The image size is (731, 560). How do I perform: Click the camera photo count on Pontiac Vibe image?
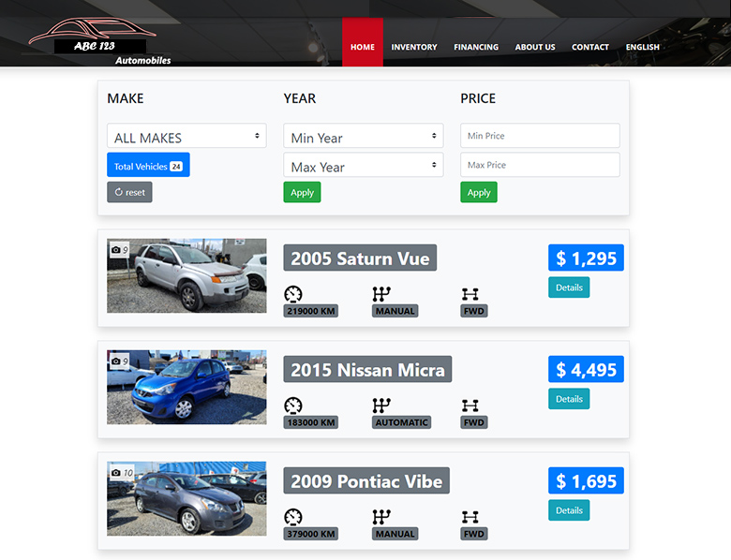122,472
